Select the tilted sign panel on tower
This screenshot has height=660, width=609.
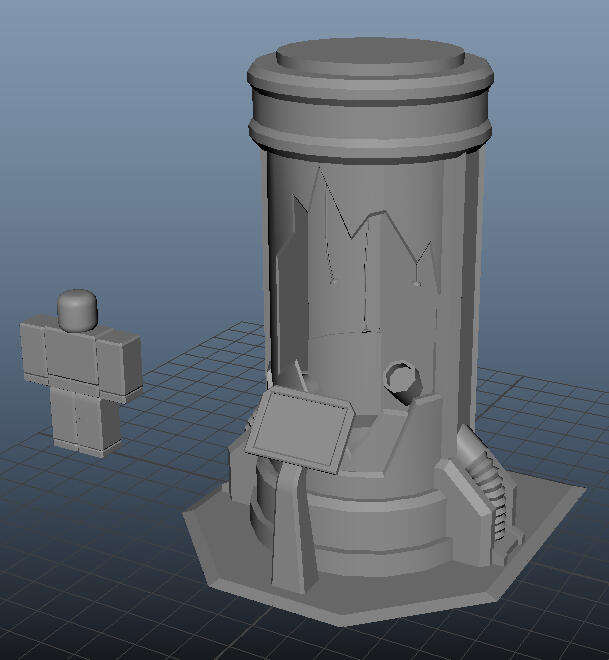[300, 429]
